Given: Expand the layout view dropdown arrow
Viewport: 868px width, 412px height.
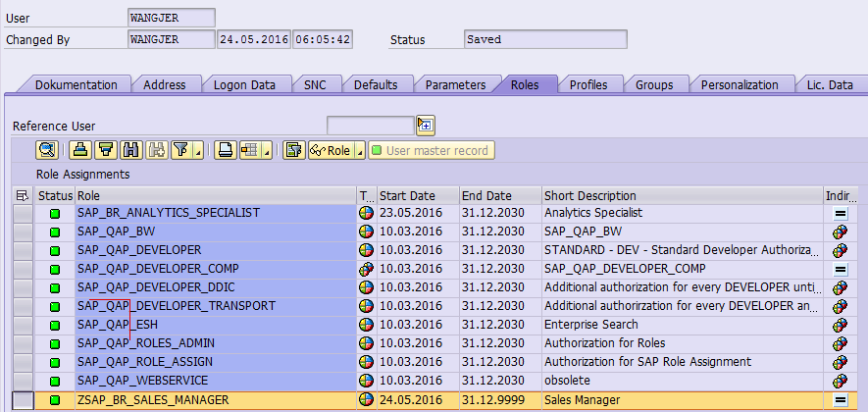Looking at the screenshot, I should (x=267, y=151).
